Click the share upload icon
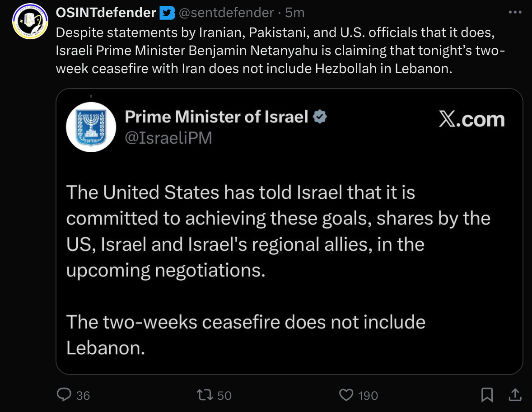Viewport: 532px width, 412px height. (x=515, y=395)
